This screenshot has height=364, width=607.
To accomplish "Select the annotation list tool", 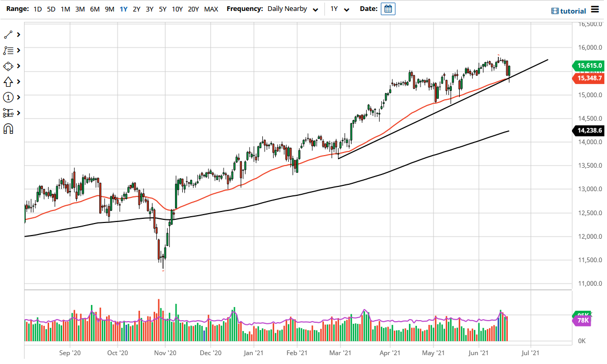I will tap(8, 50).
